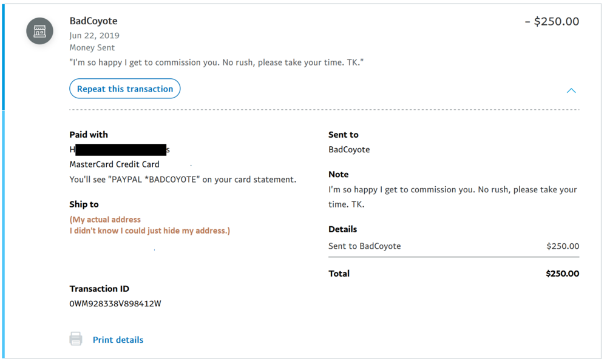Click the BadCoyote transaction title
The height and width of the screenshot is (364, 607).
coord(93,21)
